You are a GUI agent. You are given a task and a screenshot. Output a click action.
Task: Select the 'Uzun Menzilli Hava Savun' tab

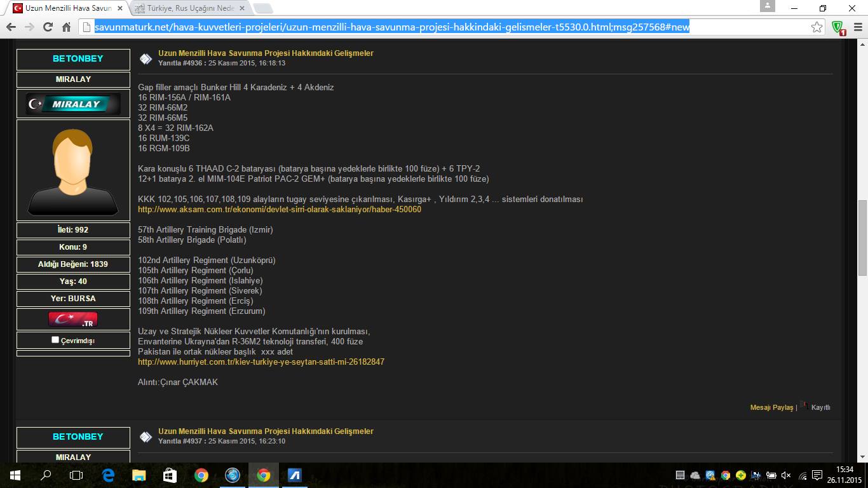(68, 8)
